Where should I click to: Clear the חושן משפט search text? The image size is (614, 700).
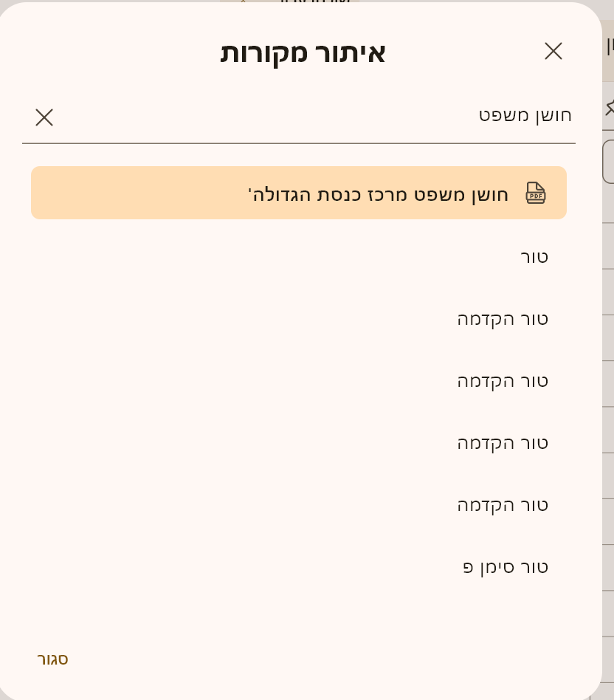click(44, 117)
